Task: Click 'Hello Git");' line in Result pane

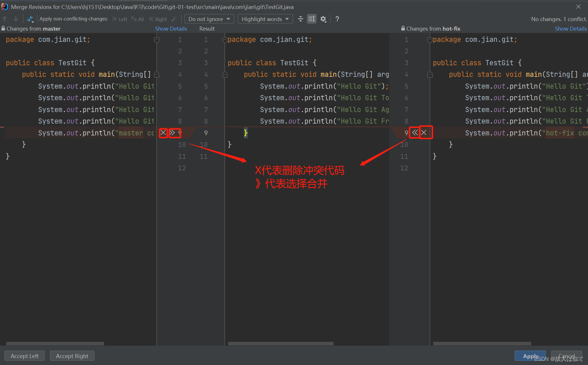Action: (324, 86)
